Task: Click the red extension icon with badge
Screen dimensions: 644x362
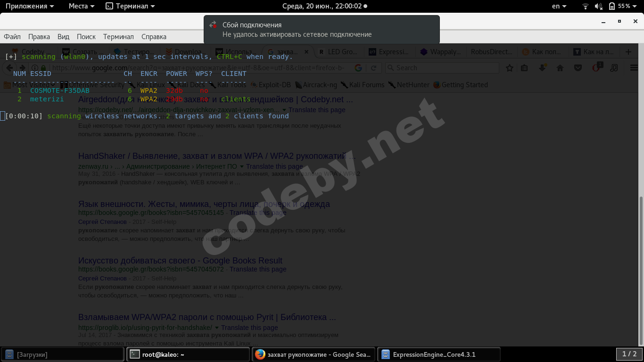Action: [x=596, y=67]
